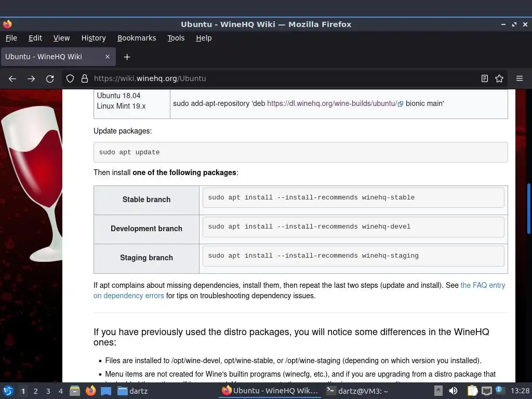Follow the dl.winehq.org wine-builds ubuntu link
The image size is (532, 399).
click(332, 103)
